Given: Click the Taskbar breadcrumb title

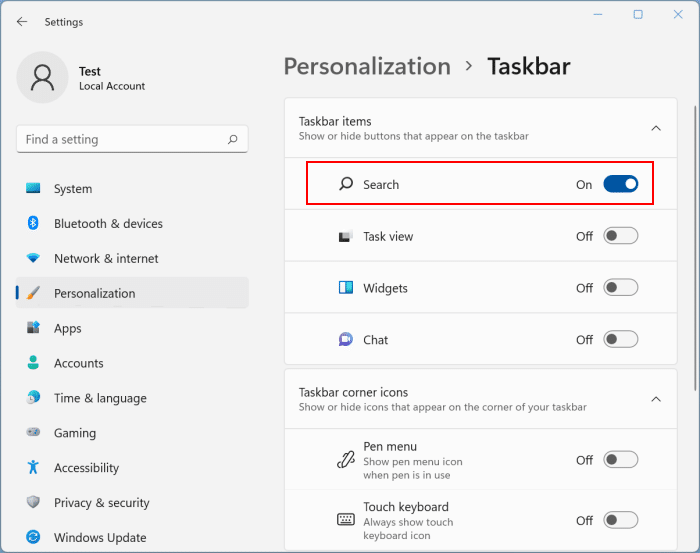Looking at the screenshot, I should 529,67.
